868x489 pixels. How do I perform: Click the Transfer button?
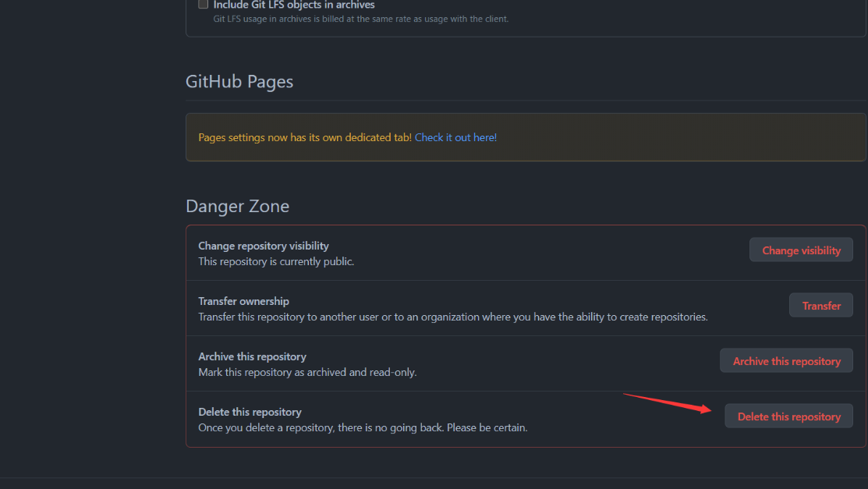(x=821, y=306)
